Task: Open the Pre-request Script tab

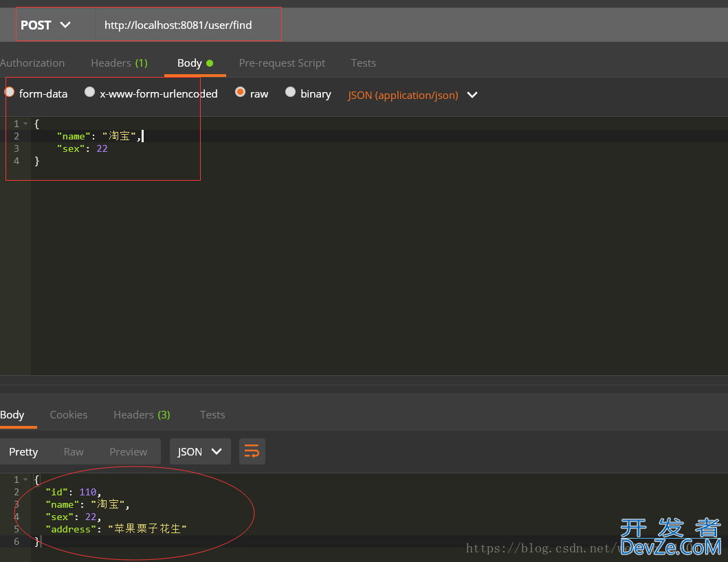Action: coord(282,63)
